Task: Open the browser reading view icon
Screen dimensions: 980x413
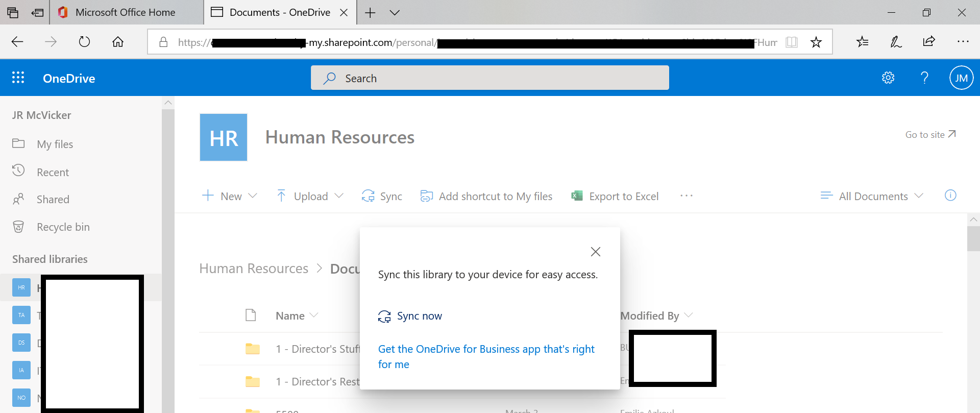Action: click(792, 42)
